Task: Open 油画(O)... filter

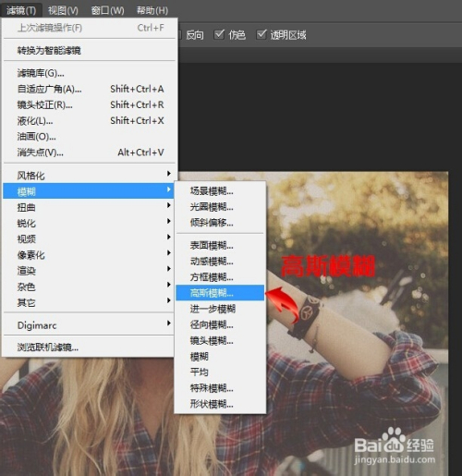Action: pyautogui.click(x=90, y=137)
